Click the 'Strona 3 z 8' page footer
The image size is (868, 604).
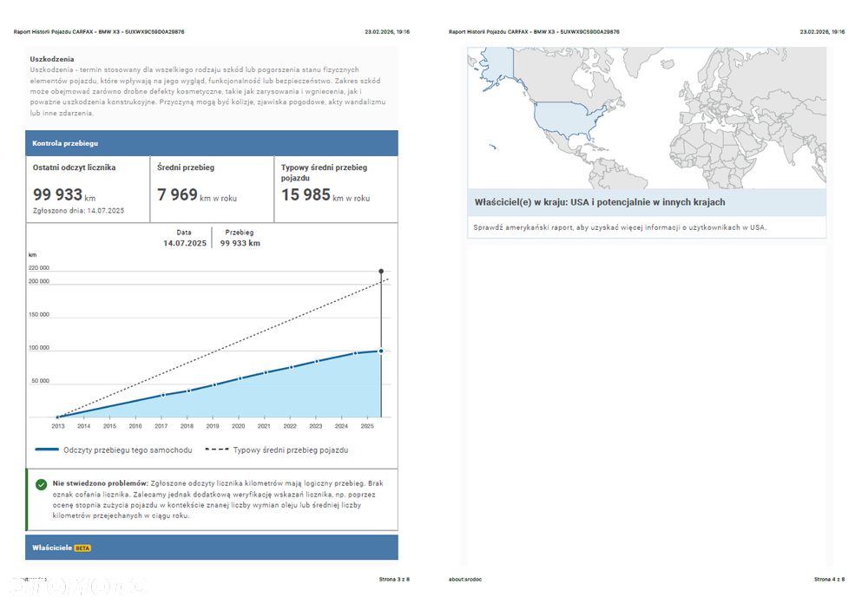click(x=395, y=580)
